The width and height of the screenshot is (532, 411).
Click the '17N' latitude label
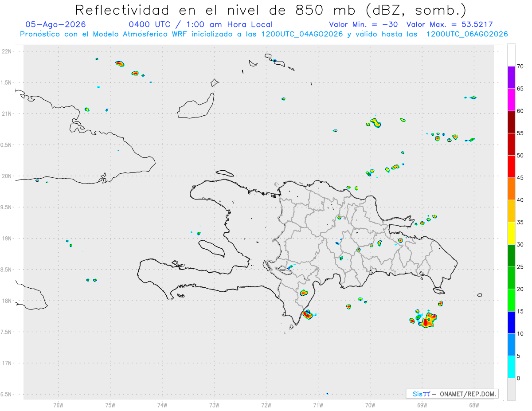click(x=8, y=363)
